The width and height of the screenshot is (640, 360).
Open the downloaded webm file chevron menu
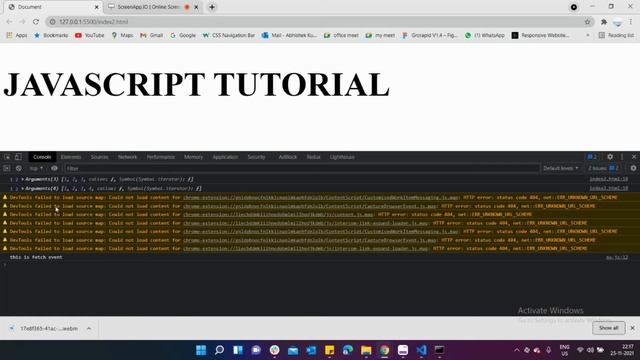89,328
